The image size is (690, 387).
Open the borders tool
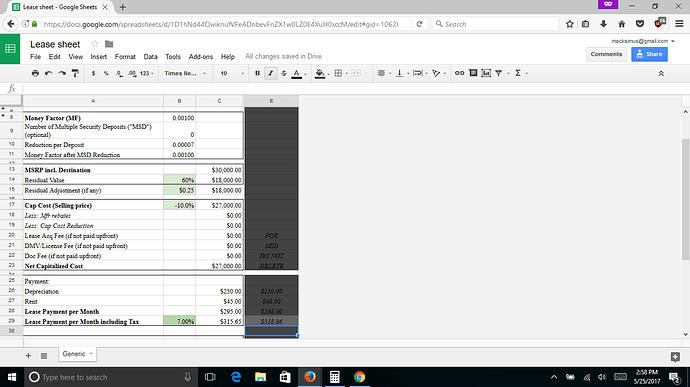coord(338,74)
